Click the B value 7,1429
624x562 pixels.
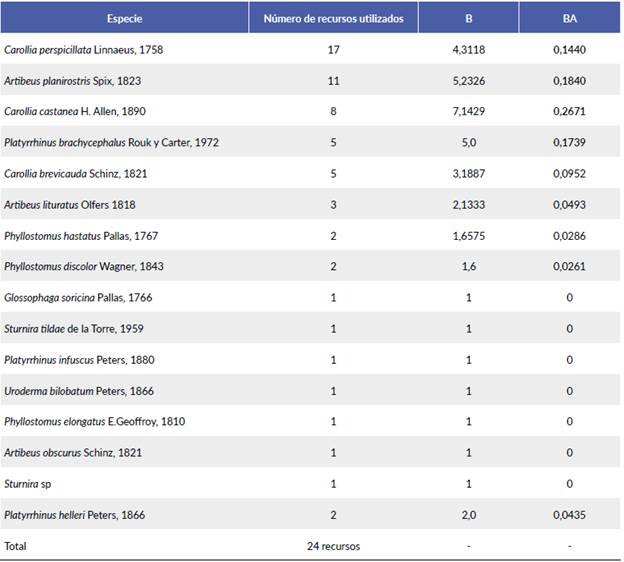468,111
